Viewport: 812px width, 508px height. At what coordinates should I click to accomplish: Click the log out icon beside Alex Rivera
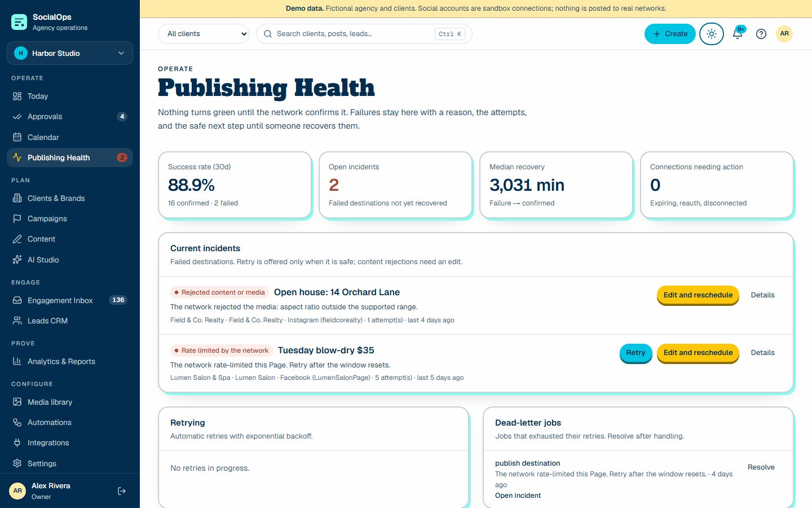(122, 491)
